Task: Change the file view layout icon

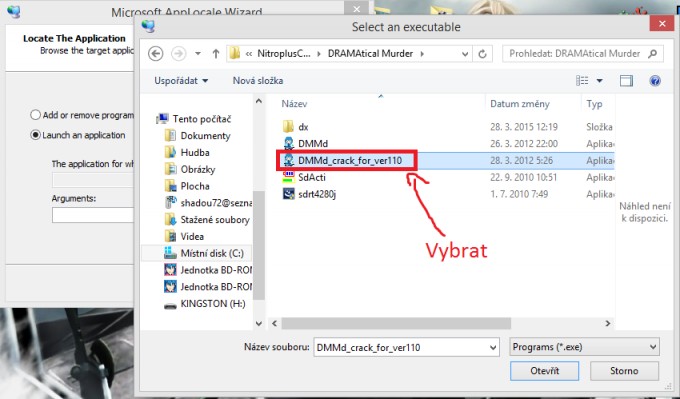Action: [582, 81]
